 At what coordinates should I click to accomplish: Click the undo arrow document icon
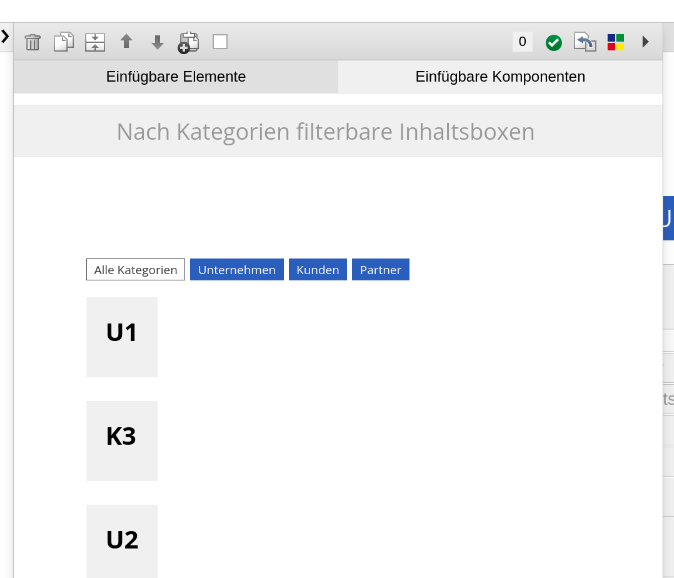coord(585,42)
